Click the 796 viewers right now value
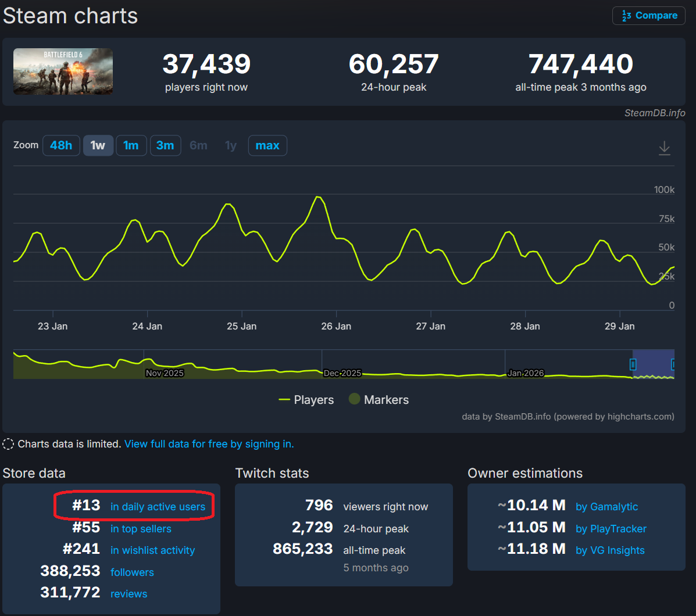 coord(319,505)
